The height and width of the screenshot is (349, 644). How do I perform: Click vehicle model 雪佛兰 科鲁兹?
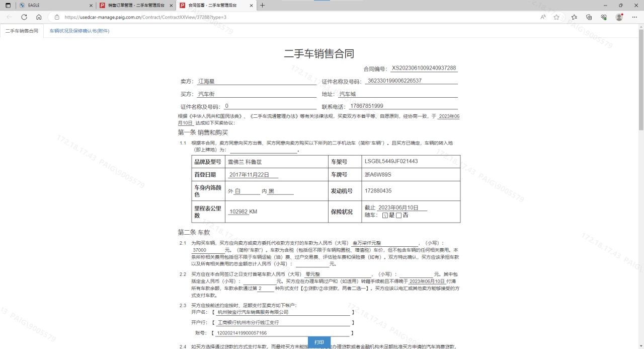(245, 162)
